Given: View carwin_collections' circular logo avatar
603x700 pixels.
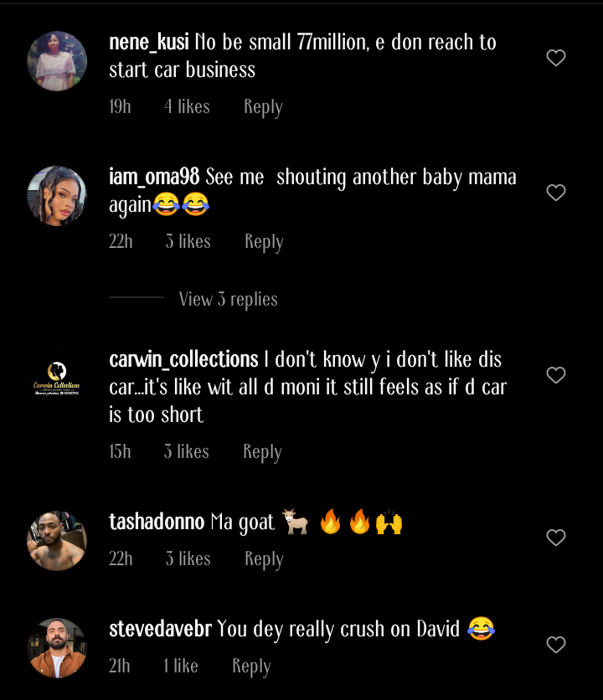Looking at the screenshot, I should tap(56, 377).
